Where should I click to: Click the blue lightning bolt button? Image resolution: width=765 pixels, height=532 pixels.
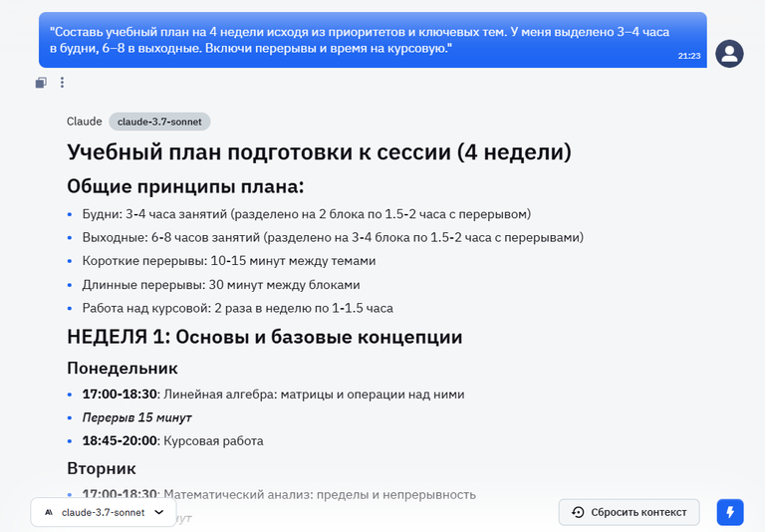pyautogui.click(x=730, y=512)
